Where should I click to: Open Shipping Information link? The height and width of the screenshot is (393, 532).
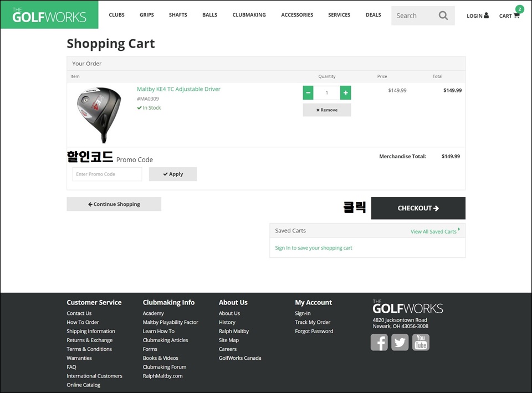tap(91, 331)
